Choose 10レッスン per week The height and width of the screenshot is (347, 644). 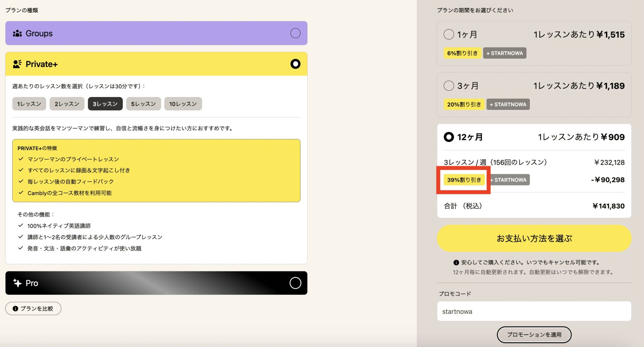[x=183, y=104]
